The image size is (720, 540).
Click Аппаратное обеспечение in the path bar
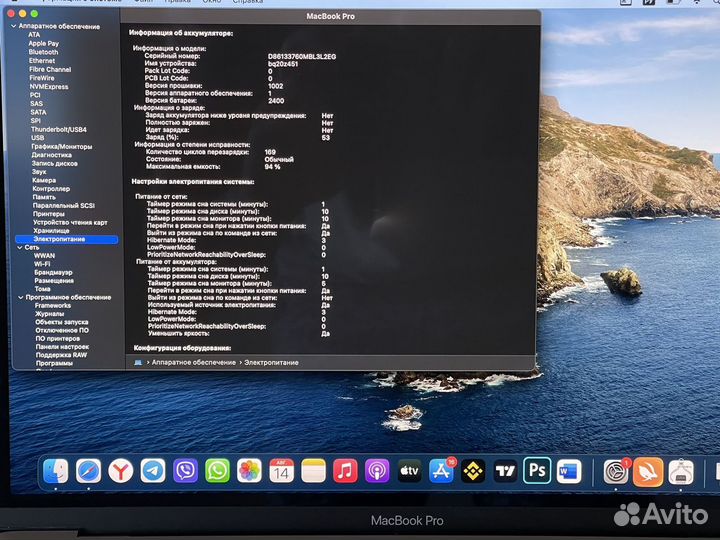[x=194, y=363]
